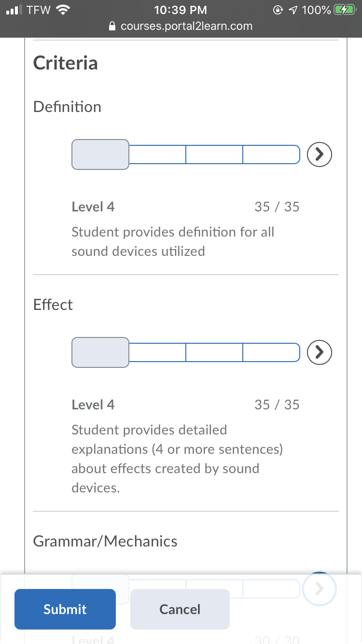Tap the 10:39 PM clock in status bar
This screenshot has height=644, width=362.
pyautogui.click(x=181, y=10)
